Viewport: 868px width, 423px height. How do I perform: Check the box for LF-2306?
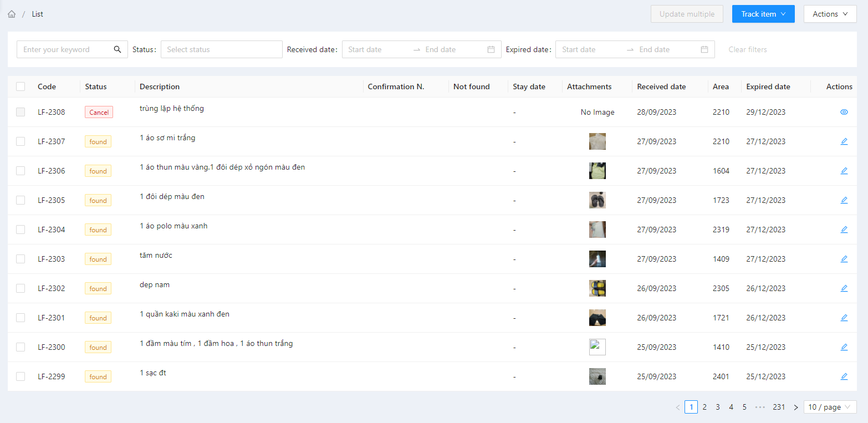pos(21,171)
